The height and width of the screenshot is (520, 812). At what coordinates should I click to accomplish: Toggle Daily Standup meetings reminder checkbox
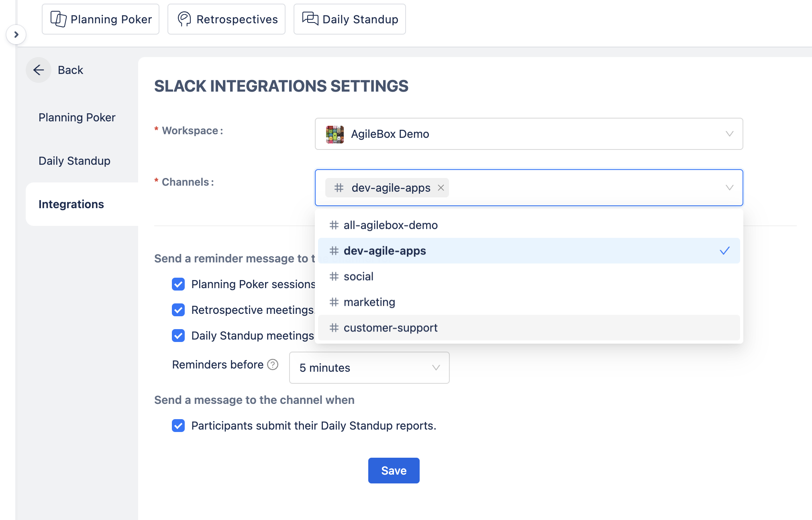[178, 336]
